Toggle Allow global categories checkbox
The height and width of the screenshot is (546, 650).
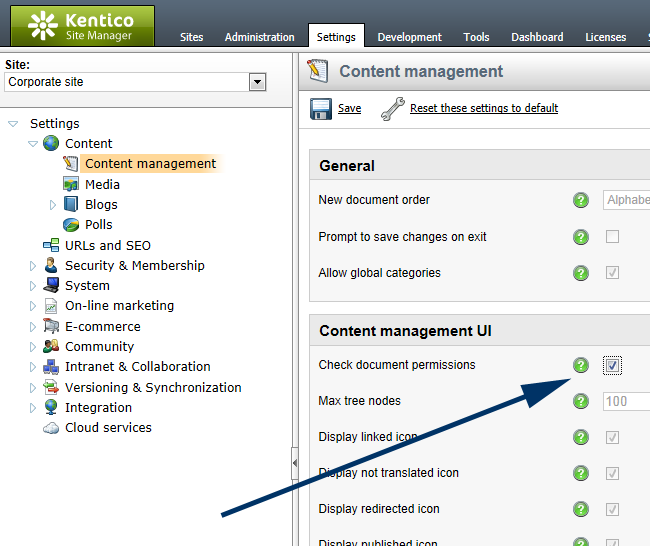pyautogui.click(x=612, y=273)
